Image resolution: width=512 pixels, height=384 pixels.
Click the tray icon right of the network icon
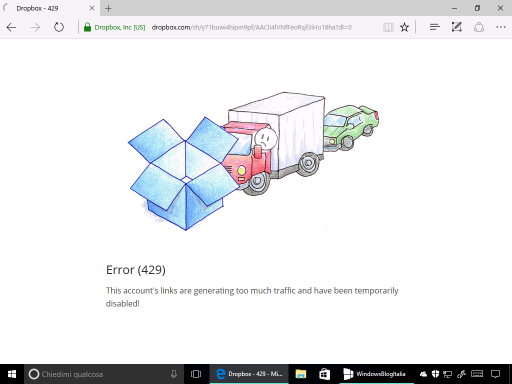point(461,374)
